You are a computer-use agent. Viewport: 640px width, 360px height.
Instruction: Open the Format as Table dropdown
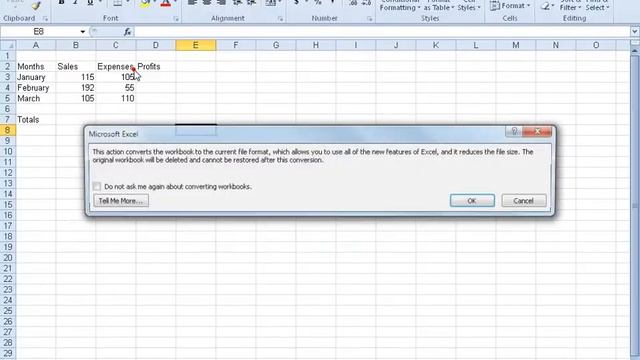[439, 5]
